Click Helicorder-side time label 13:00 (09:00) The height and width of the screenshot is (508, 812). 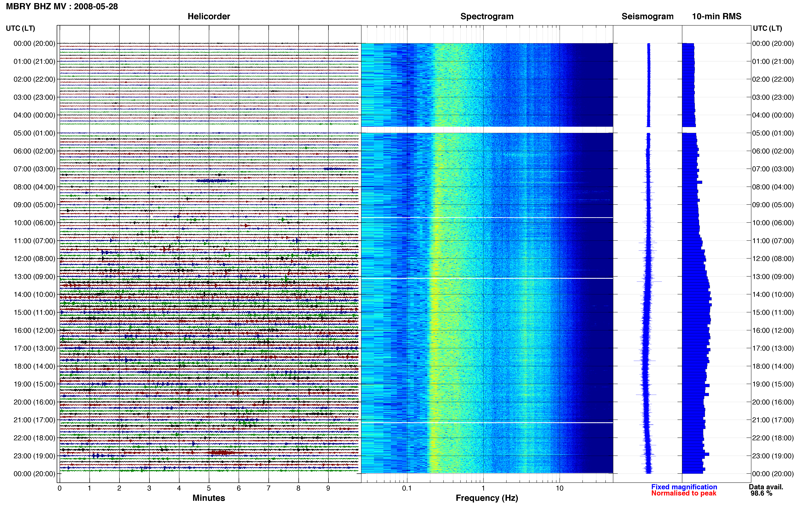tap(34, 277)
